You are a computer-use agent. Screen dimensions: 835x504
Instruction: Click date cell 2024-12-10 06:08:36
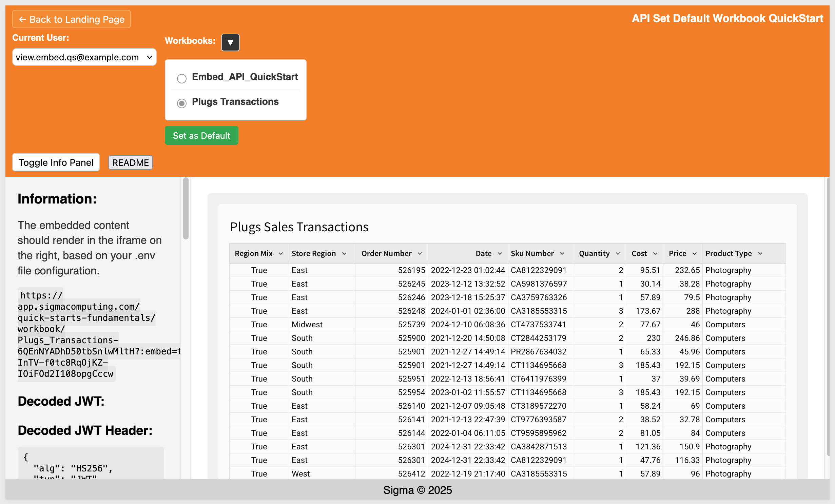pos(468,325)
